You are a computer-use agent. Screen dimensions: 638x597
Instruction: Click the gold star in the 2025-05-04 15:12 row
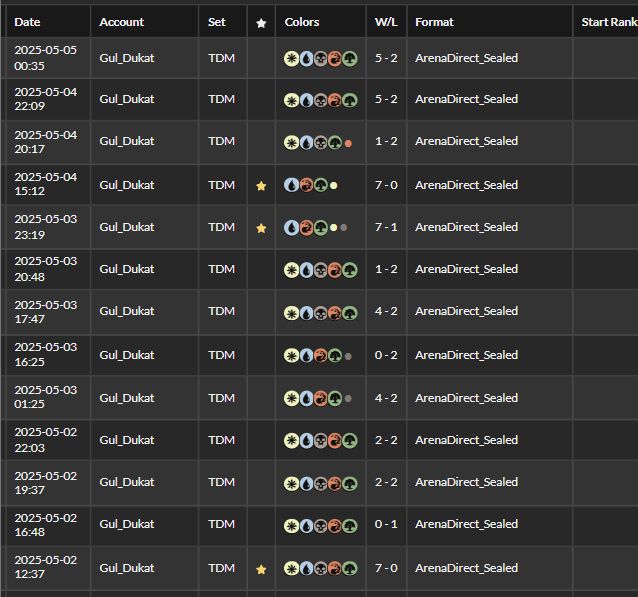(261, 186)
